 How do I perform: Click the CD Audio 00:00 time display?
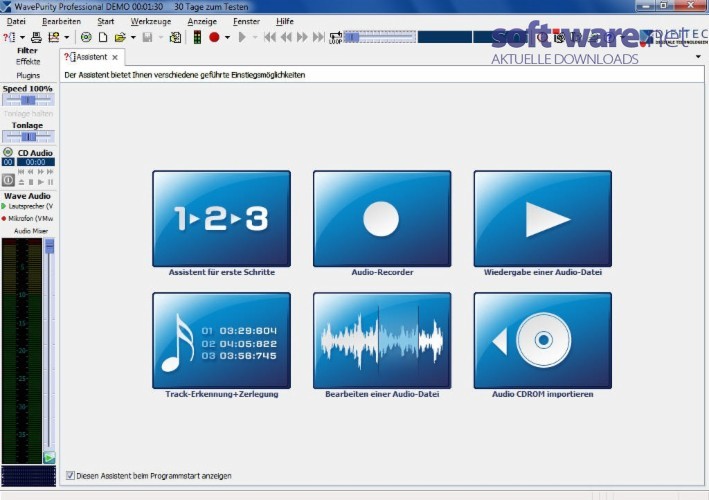point(36,162)
